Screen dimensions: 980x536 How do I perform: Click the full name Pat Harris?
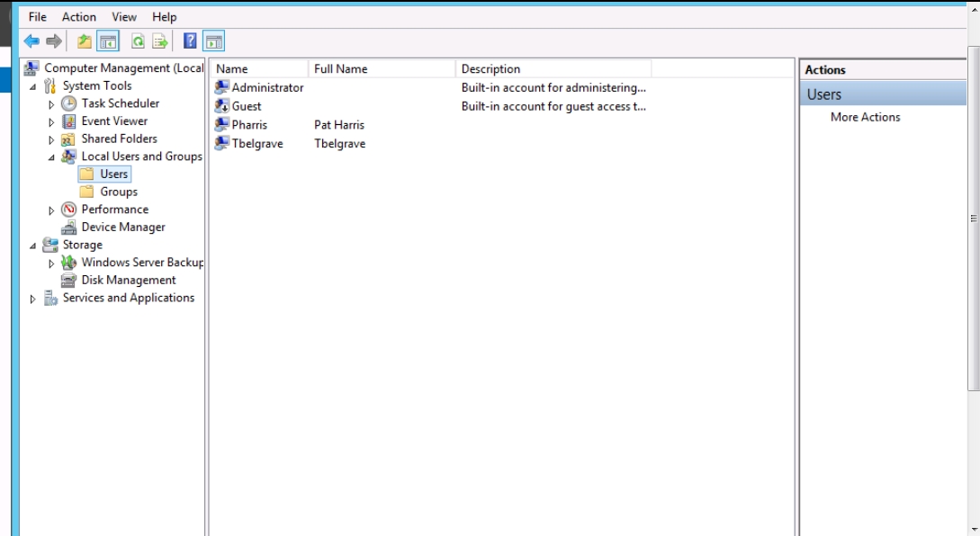click(x=339, y=125)
